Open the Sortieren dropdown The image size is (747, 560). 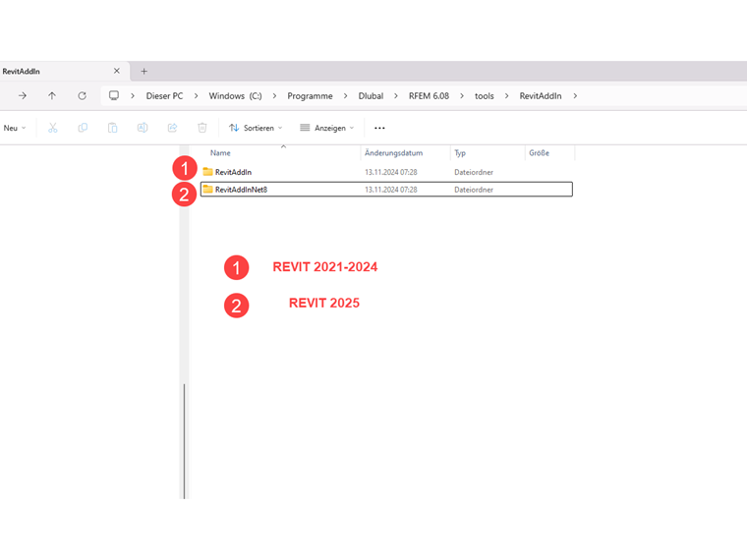pos(256,128)
